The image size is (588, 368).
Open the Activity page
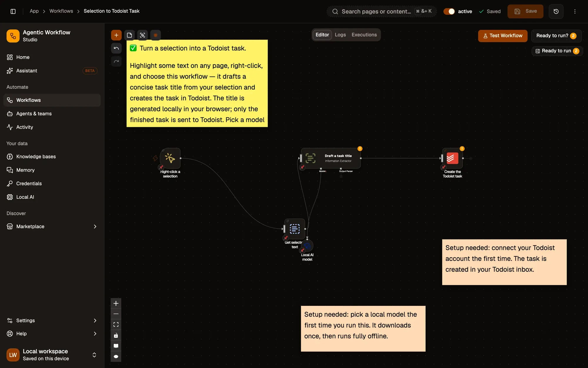pos(52,127)
